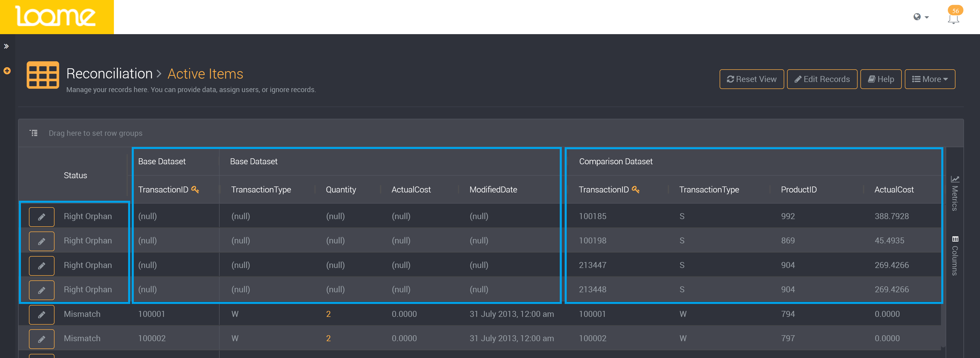980x358 pixels.
Task: Click the Reset View button
Action: (751, 79)
